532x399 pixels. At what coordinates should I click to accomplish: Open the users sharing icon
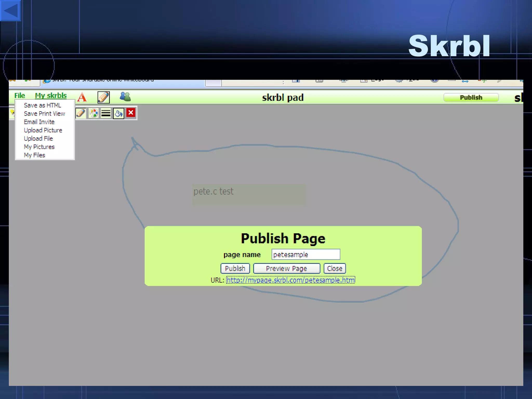click(x=125, y=97)
